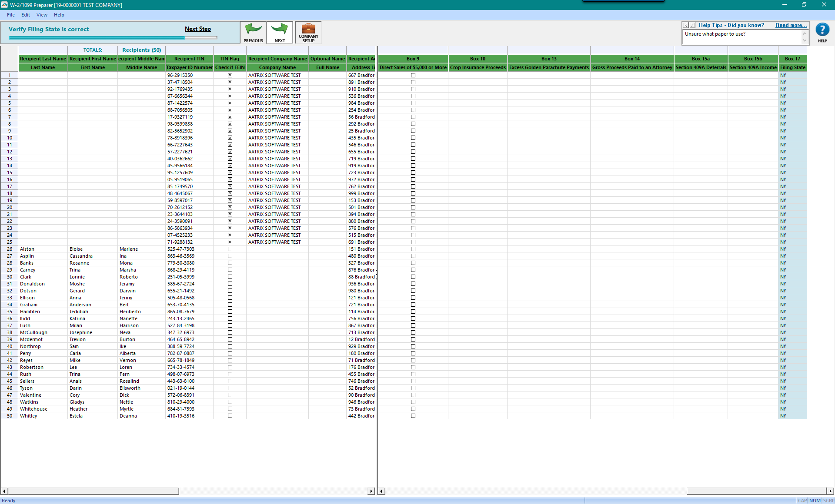
Task: Show next help tip arrow
Action: point(693,25)
